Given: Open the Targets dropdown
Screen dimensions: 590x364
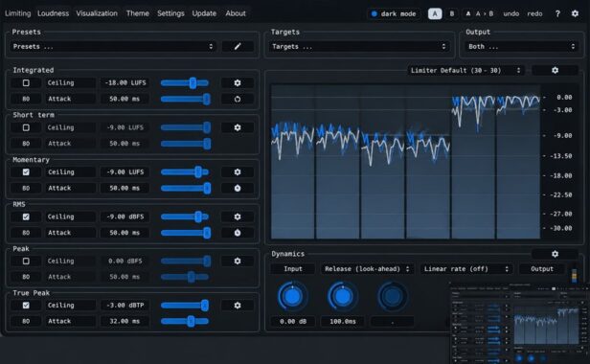Looking at the screenshot, I should click(x=359, y=47).
